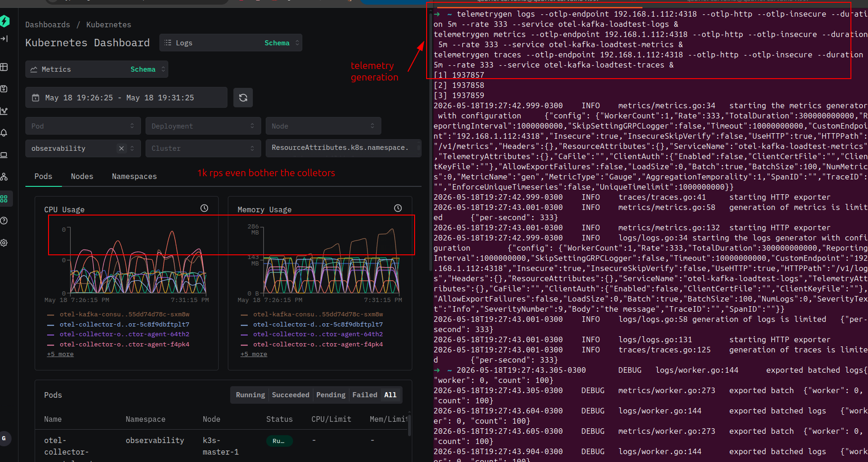This screenshot has height=462, width=868.
Task: Open the chart explorer sidebar icon
Action: (x=4, y=111)
